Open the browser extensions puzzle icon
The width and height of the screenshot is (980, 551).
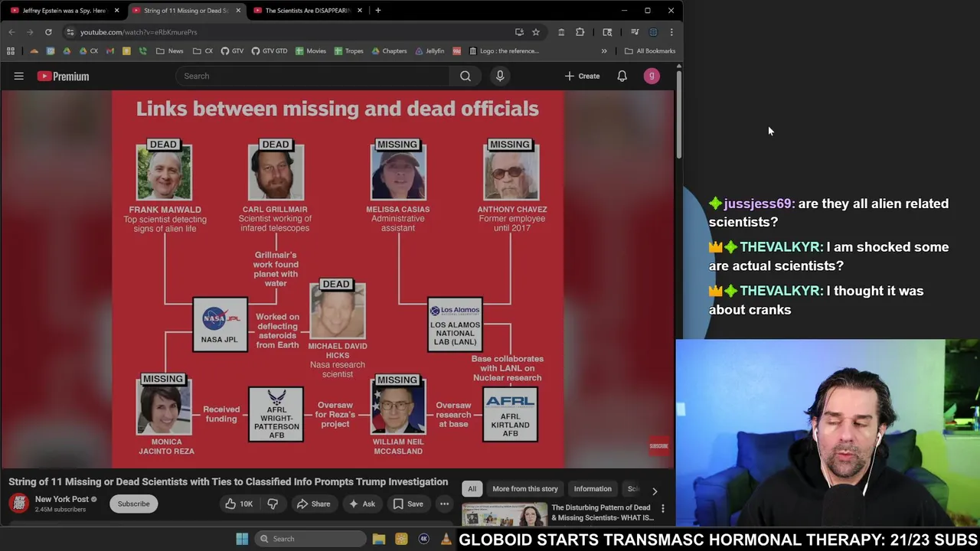(580, 32)
